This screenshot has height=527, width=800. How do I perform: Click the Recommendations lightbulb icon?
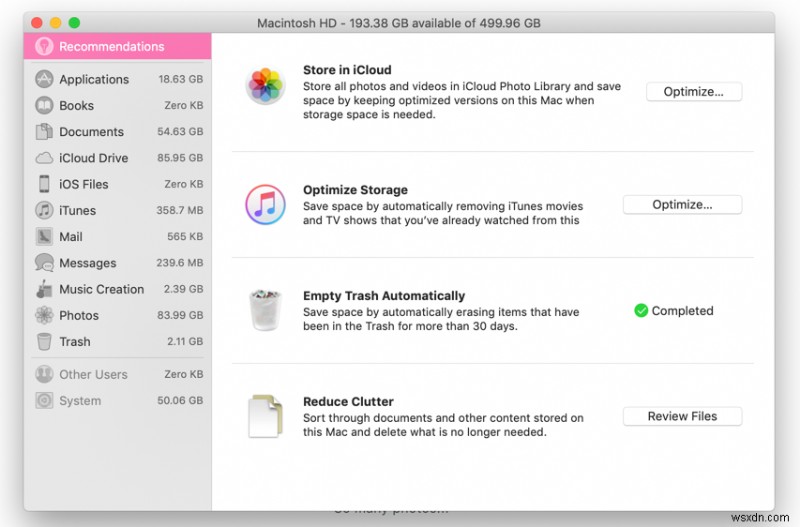44,46
